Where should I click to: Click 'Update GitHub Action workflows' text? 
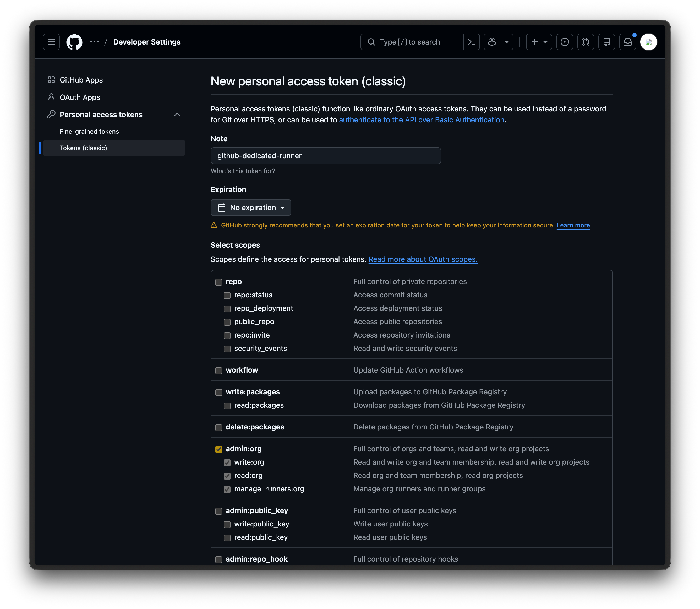[408, 370]
